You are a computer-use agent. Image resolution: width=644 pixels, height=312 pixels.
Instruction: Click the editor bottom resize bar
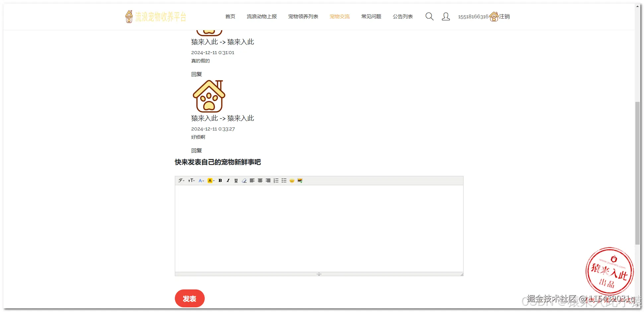click(x=319, y=274)
